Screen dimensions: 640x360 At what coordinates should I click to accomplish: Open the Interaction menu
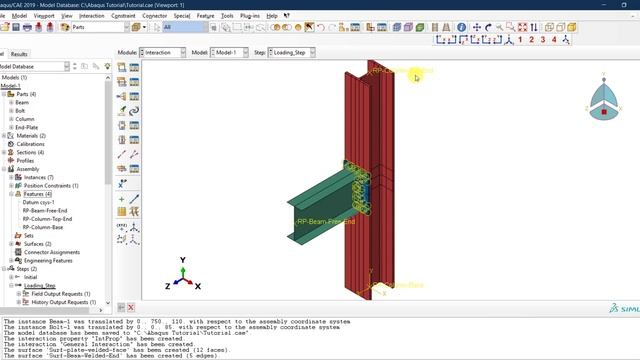tap(91, 16)
